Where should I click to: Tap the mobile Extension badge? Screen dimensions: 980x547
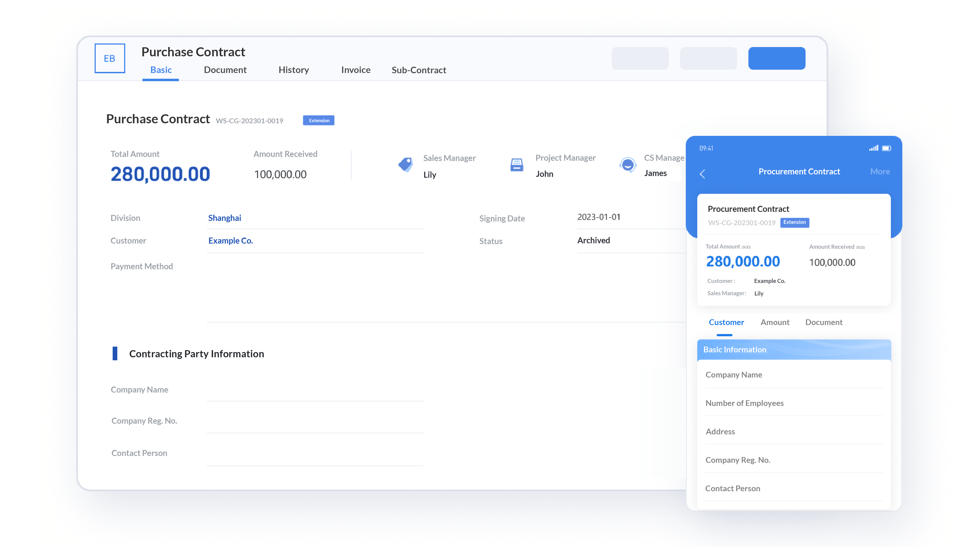pos(794,222)
